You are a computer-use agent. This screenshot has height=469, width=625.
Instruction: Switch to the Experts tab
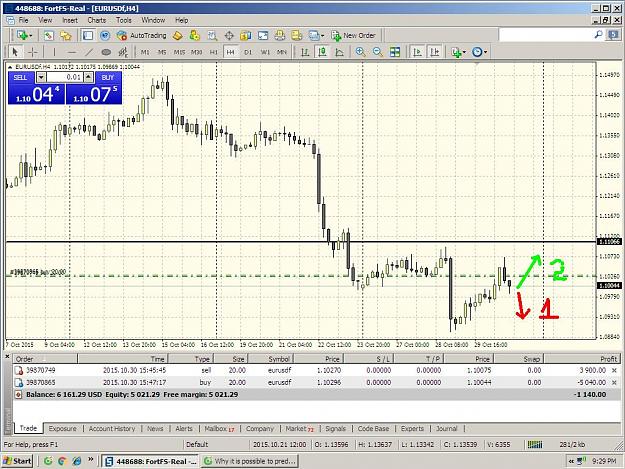pos(412,429)
